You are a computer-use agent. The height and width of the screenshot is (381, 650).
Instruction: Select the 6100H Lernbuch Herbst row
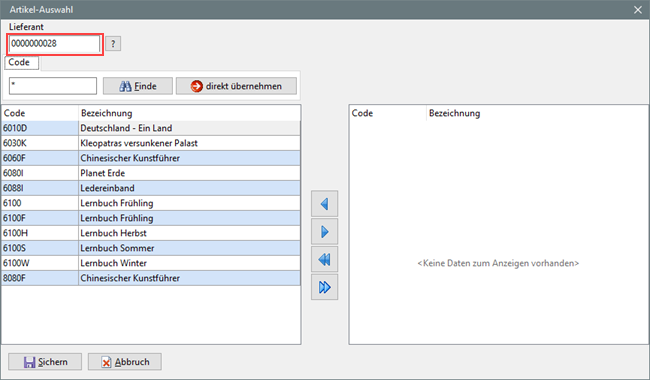pos(151,233)
